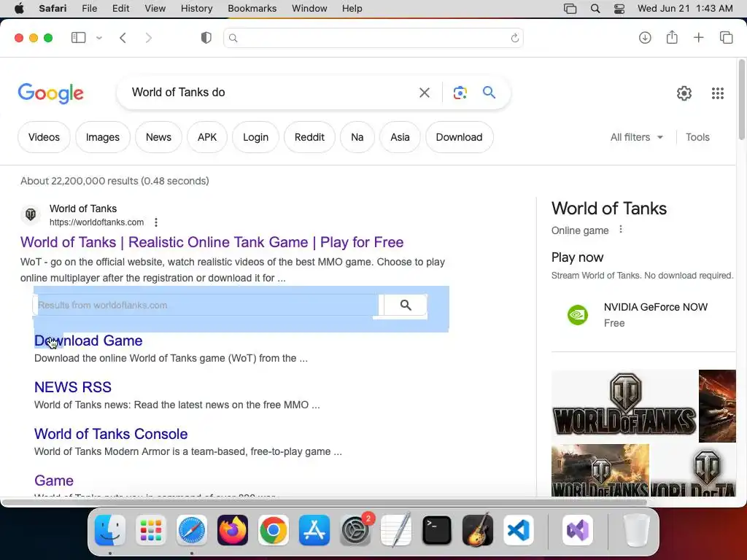Click the horizontal page scrollbar
The height and width of the screenshot is (560, 747).
[324, 502]
